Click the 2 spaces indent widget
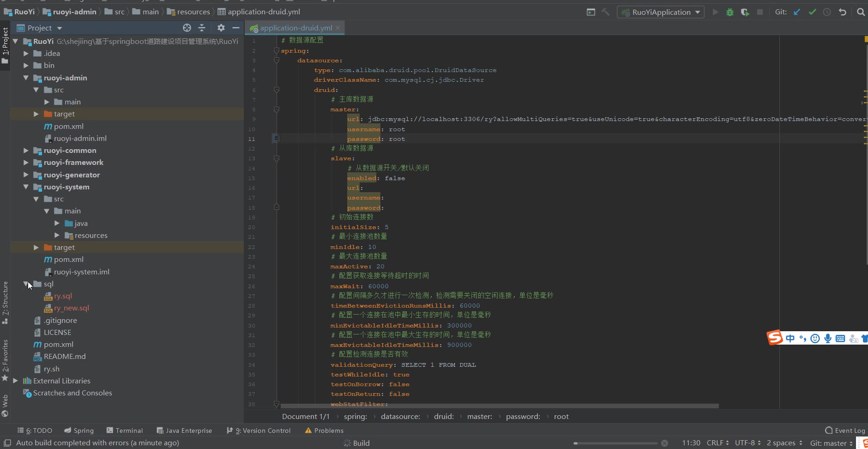Image resolution: width=868 pixels, height=449 pixels. coord(784,443)
